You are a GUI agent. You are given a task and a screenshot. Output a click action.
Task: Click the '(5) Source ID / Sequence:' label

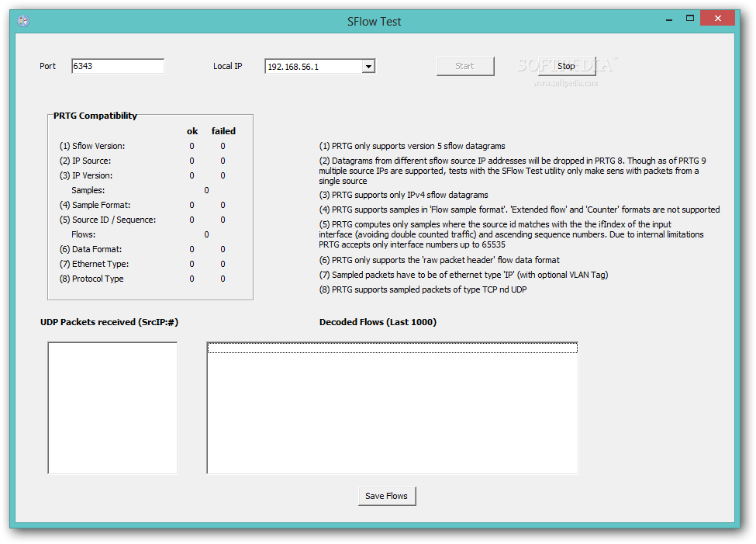[108, 220]
